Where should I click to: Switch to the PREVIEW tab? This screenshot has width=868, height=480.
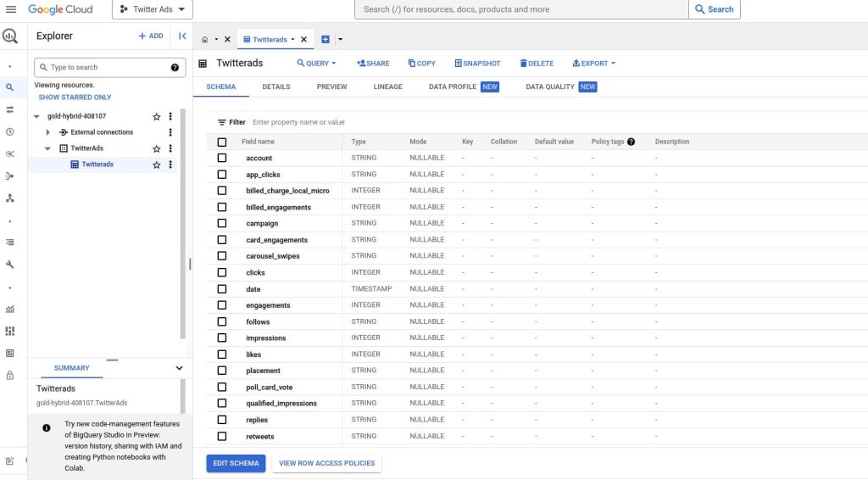point(331,87)
